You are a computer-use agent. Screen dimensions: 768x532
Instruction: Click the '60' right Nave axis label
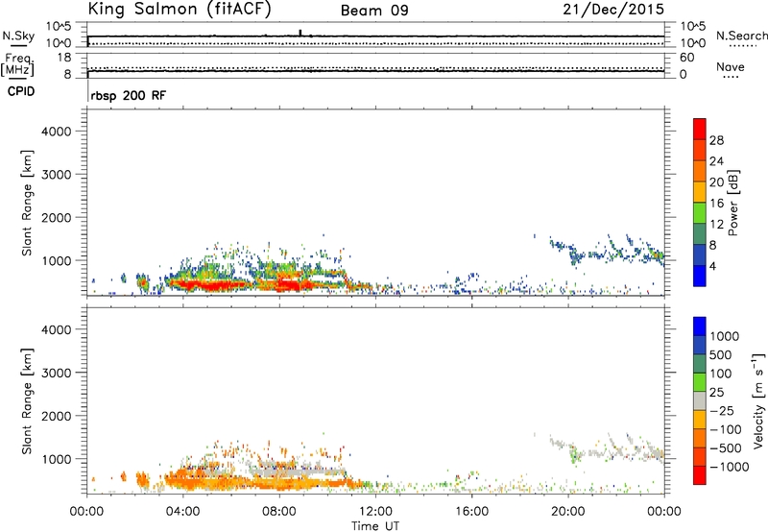click(686, 58)
